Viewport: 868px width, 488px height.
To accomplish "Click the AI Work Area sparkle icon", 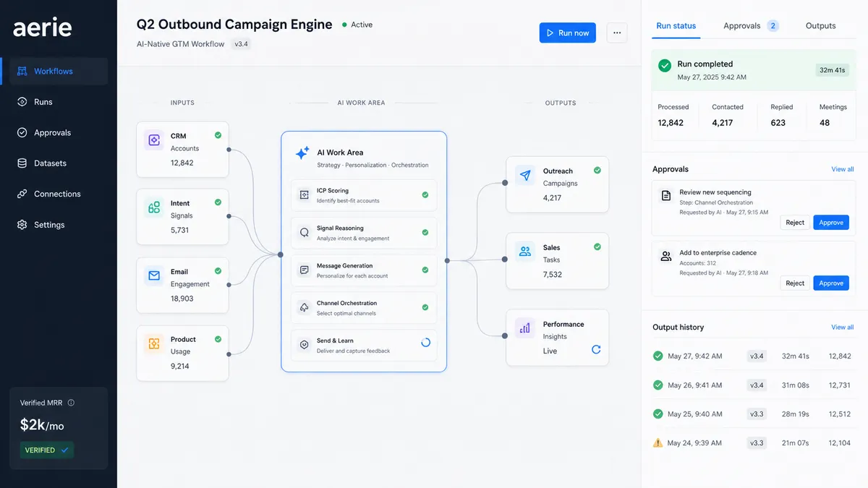I will pos(302,153).
